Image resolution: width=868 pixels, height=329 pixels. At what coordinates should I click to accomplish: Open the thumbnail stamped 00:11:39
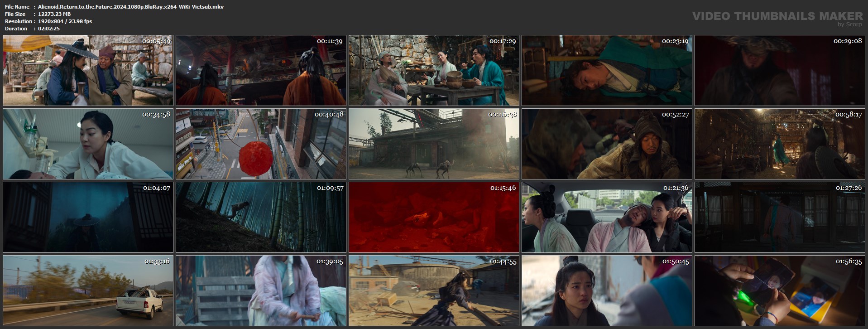(x=261, y=71)
